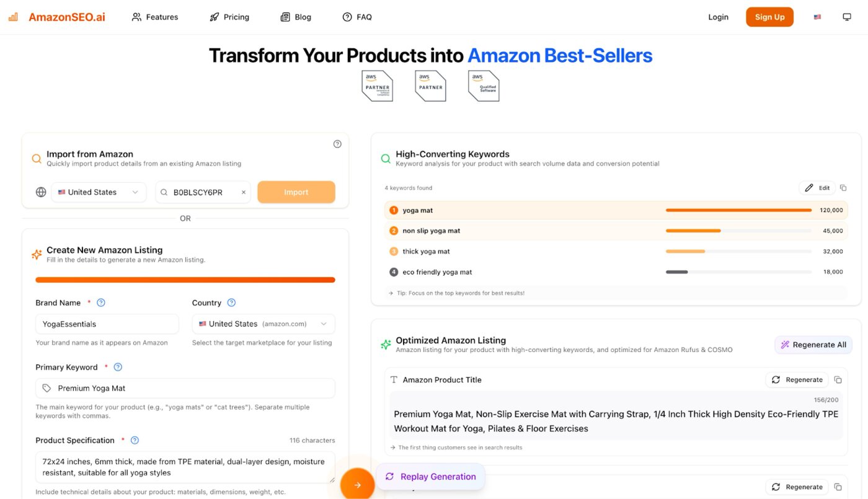Click the Brand Name help icon
The image size is (868, 499).
tap(101, 303)
